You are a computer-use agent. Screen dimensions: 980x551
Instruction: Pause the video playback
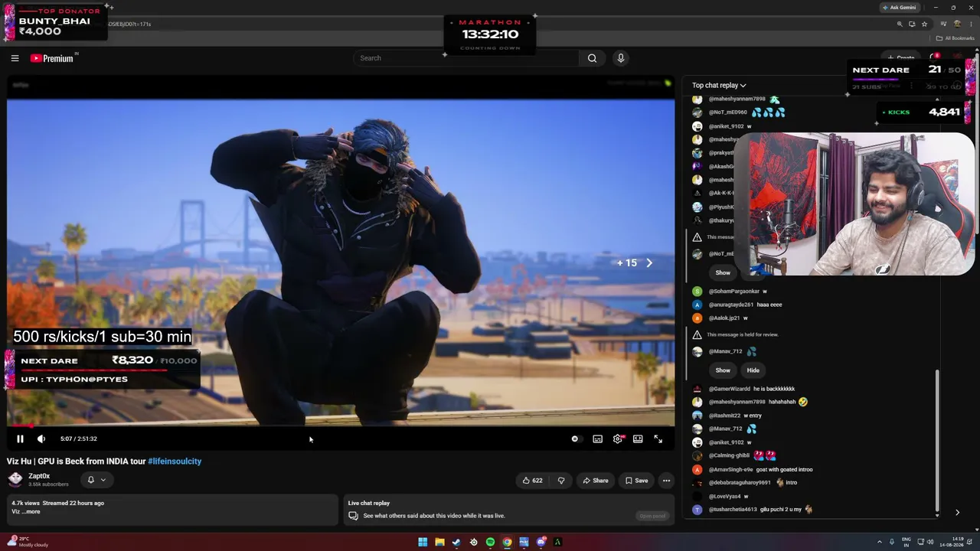(x=20, y=439)
